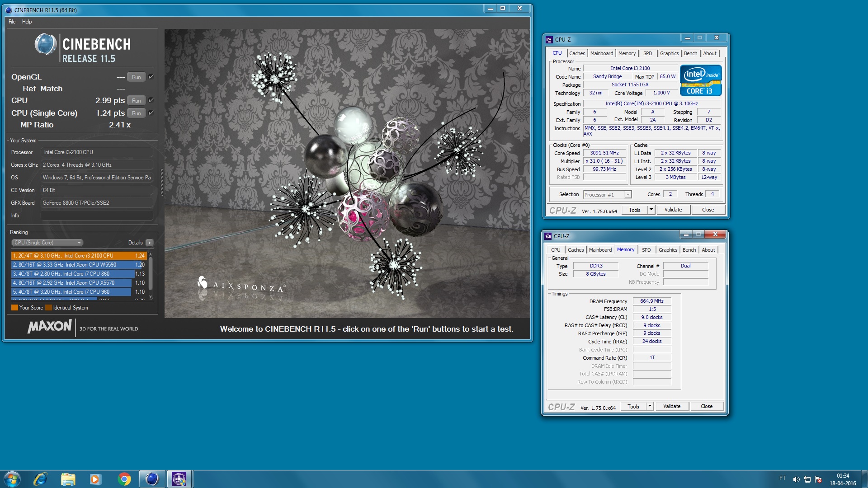Open Google Chrome from the taskbar

click(x=124, y=479)
